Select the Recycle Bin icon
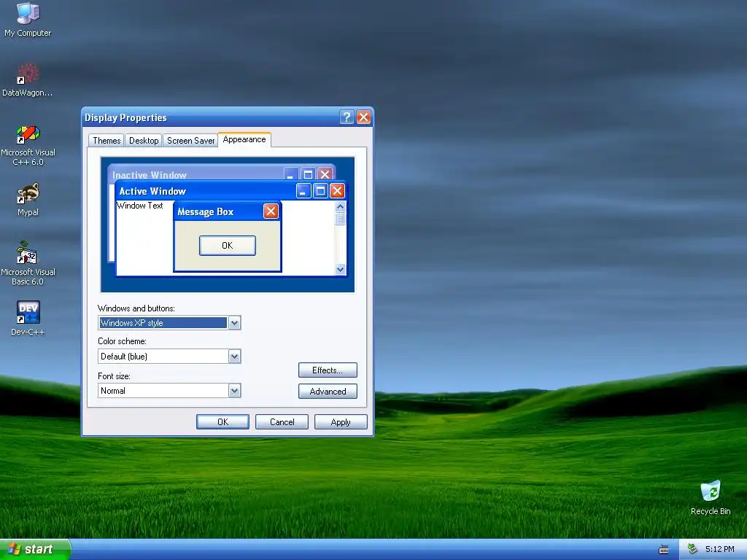The image size is (747, 560). [711, 497]
